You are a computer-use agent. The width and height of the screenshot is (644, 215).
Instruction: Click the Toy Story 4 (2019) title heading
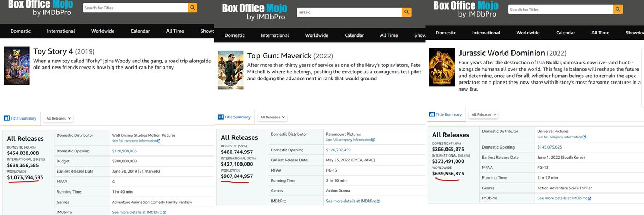click(x=64, y=51)
